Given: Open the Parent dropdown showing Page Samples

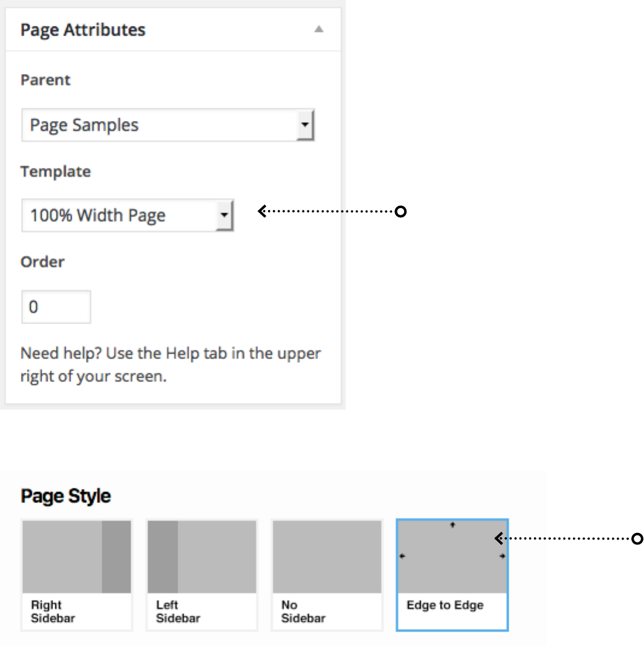Looking at the screenshot, I should pyautogui.click(x=159, y=125).
